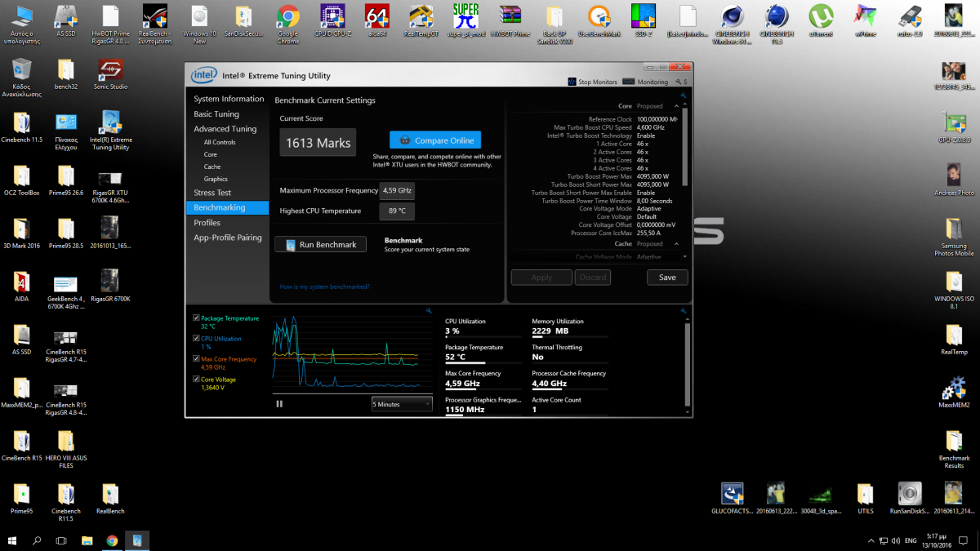The height and width of the screenshot is (551, 980).
Task: Open the Basic Tuning section
Action: 216,114
